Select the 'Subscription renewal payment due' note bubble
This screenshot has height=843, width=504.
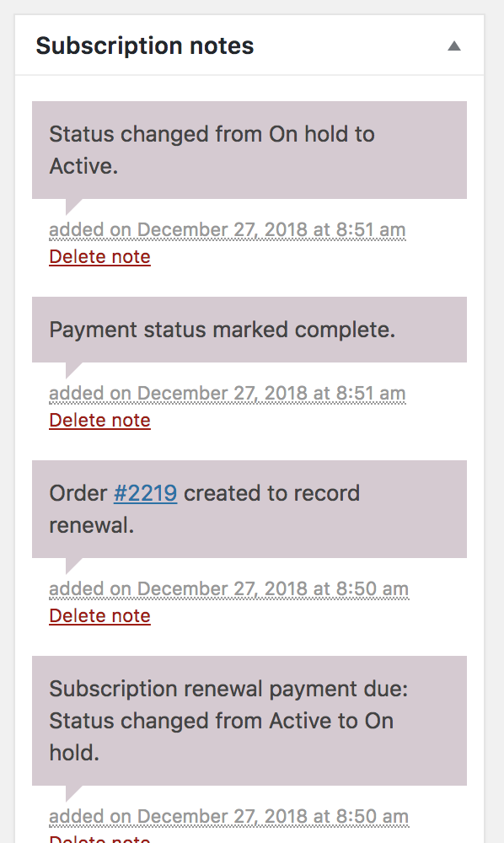coord(249,721)
